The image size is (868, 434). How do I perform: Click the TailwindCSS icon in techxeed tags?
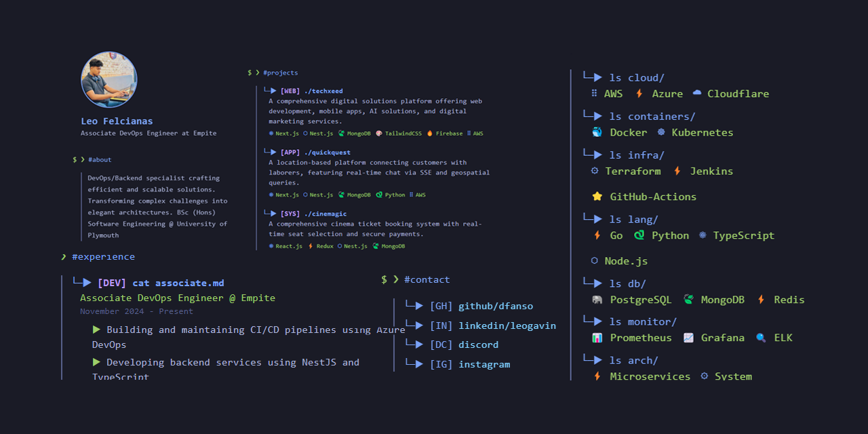point(378,134)
